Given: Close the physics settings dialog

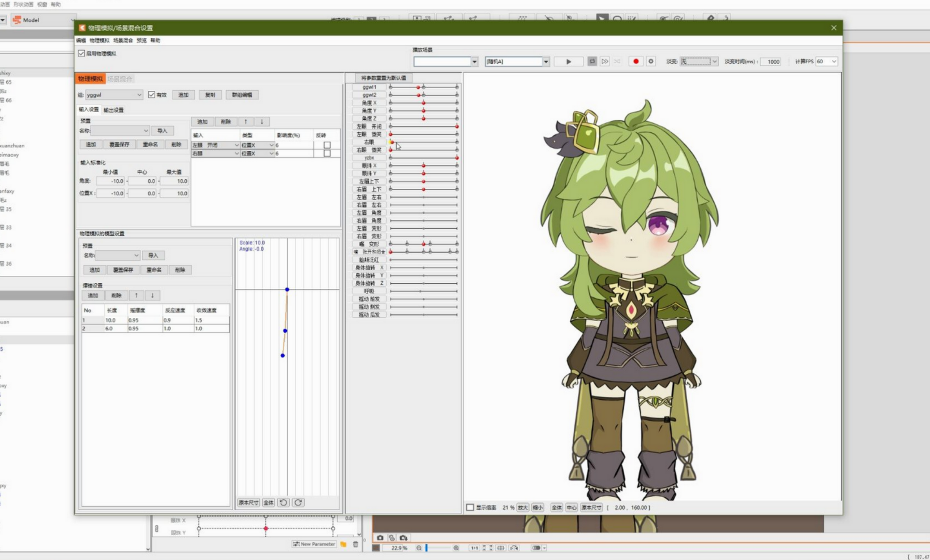Looking at the screenshot, I should point(834,27).
